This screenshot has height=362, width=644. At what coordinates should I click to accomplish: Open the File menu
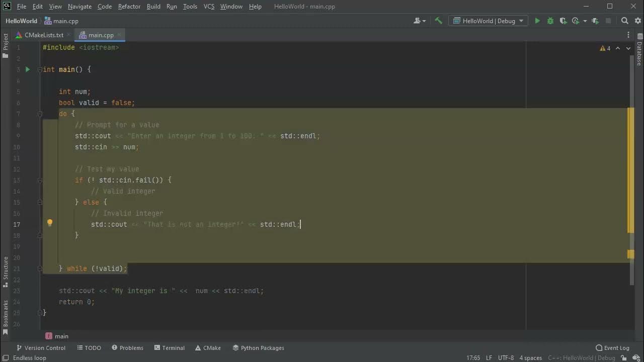tap(22, 7)
